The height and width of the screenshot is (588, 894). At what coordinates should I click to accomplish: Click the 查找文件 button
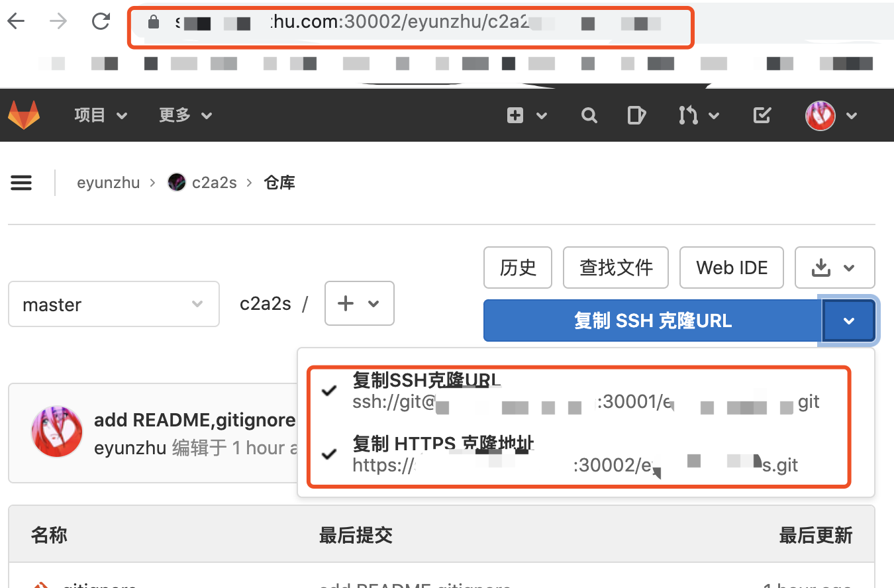pos(616,268)
